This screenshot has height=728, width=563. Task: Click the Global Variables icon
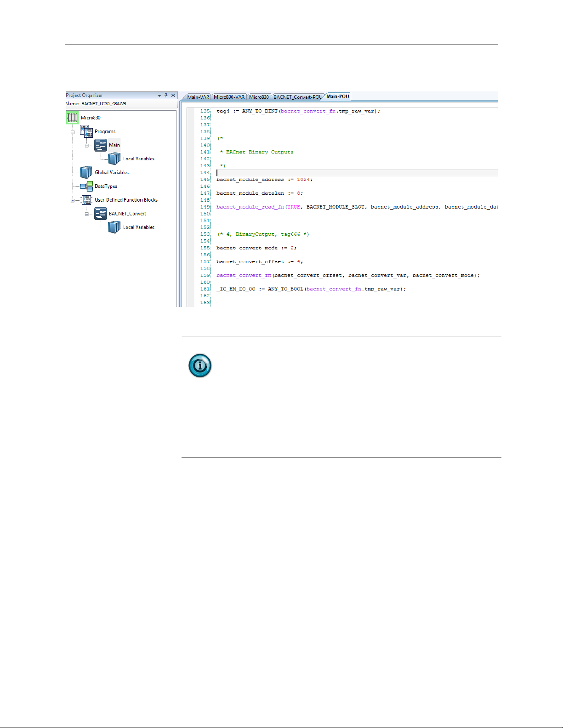[86, 172]
